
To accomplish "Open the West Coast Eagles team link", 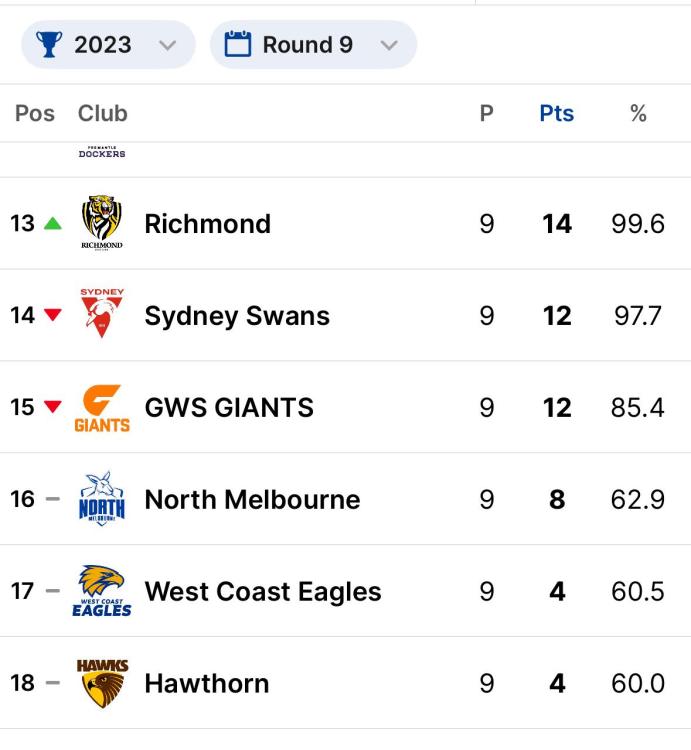I will [263, 592].
